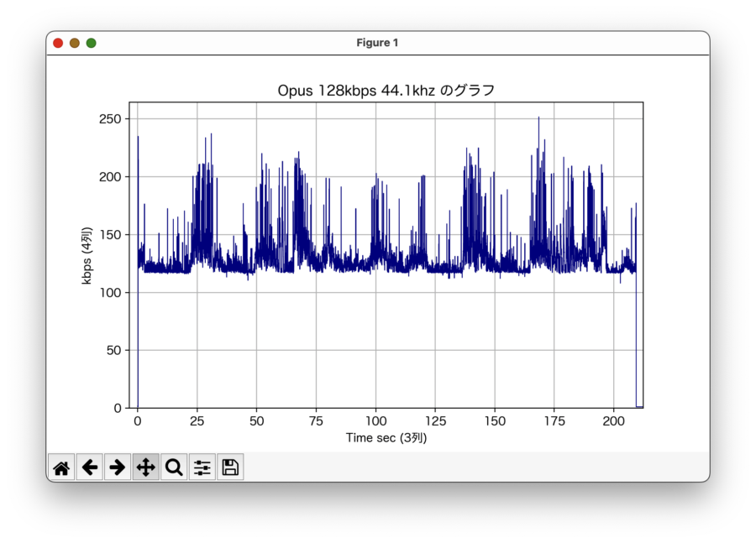Select the x-axis label "Time sec (3列)"
This screenshot has width=756, height=543.
click(x=386, y=437)
